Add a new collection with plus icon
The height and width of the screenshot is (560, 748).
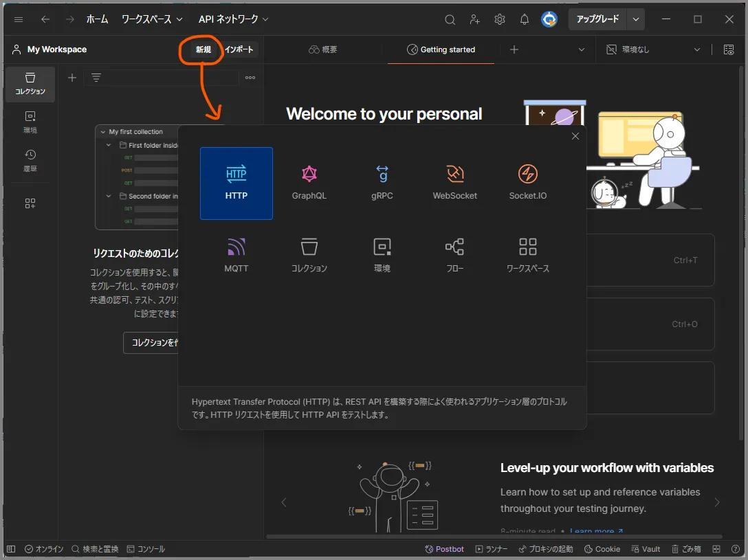(x=72, y=78)
